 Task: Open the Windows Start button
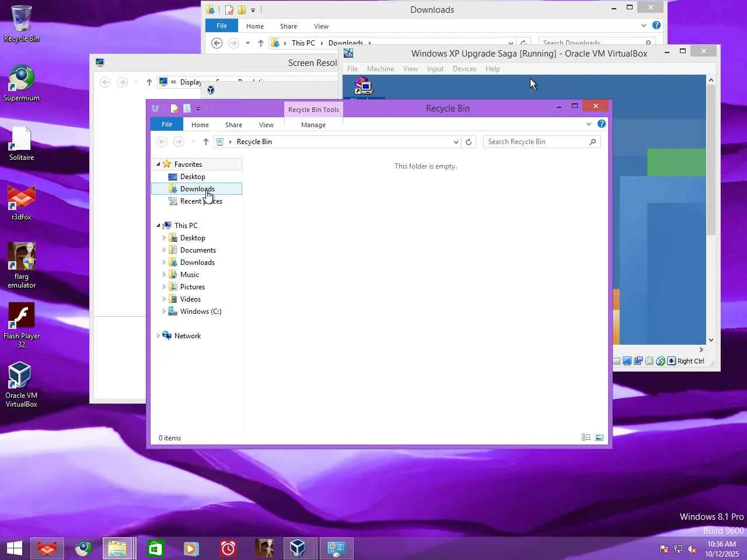pos(15,548)
